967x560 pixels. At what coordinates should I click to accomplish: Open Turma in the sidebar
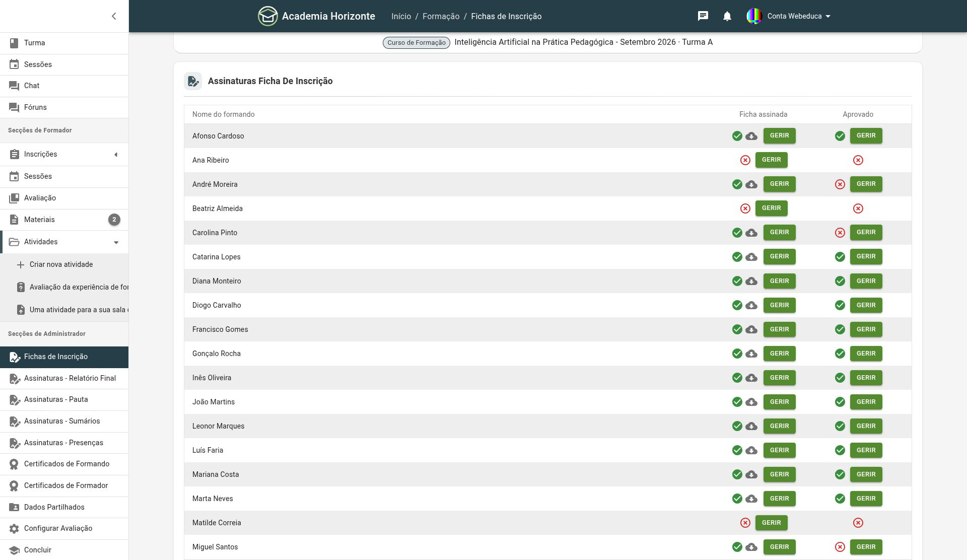[64, 43]
